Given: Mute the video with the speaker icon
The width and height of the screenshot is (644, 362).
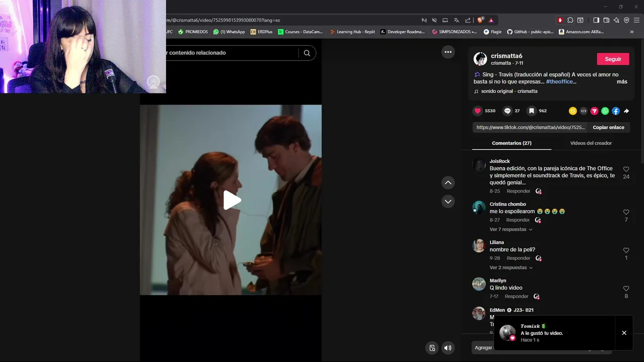Looking at the screenshot, I should click(448, 348).
